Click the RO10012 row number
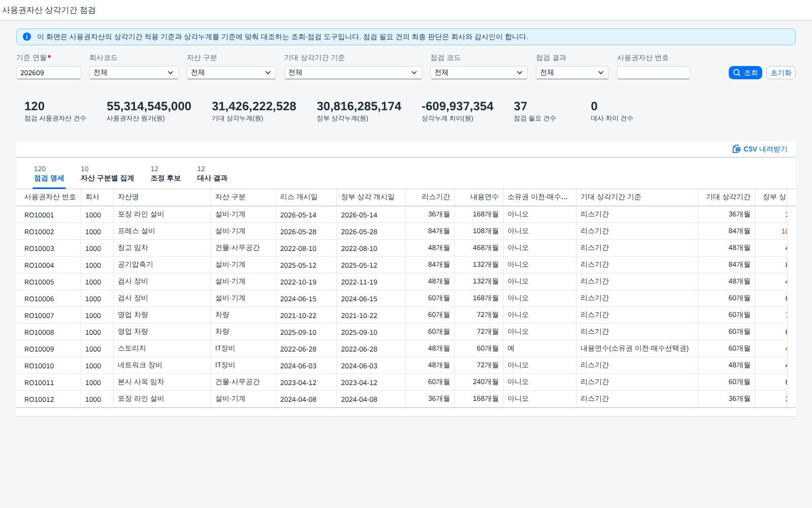 tap(39, 399)
